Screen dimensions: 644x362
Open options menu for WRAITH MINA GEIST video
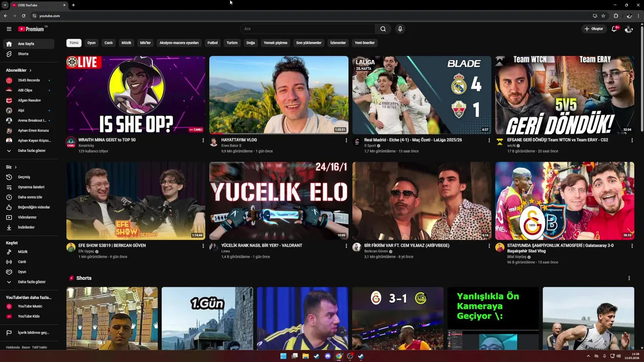click(x=203, y=140)
